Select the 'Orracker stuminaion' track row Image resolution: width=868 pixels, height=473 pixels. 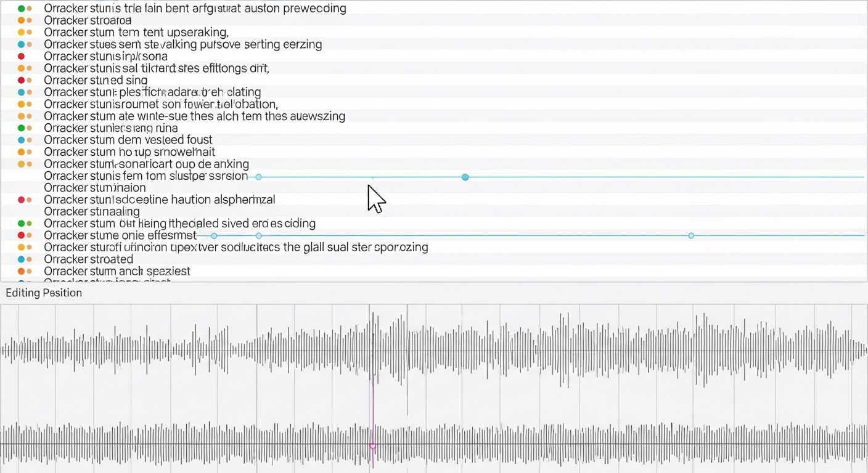(x=95, y=188)
